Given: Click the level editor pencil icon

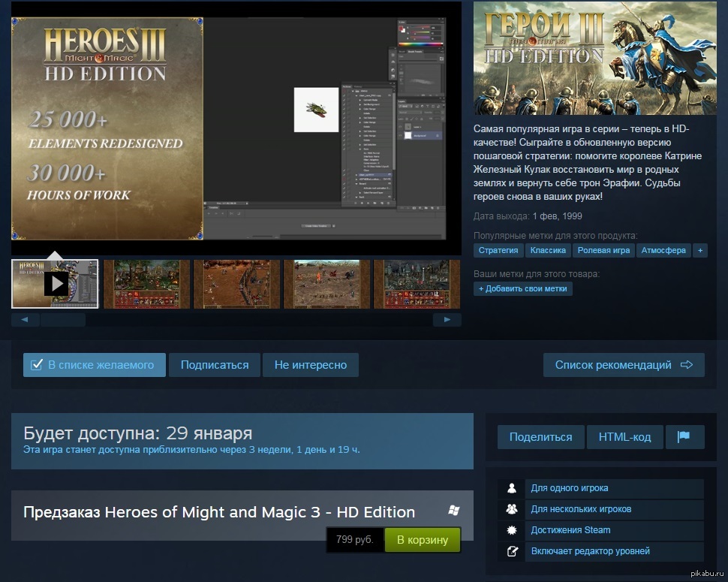Looking at the screenshot, I should pyautogui.click(x=512, y=551).
